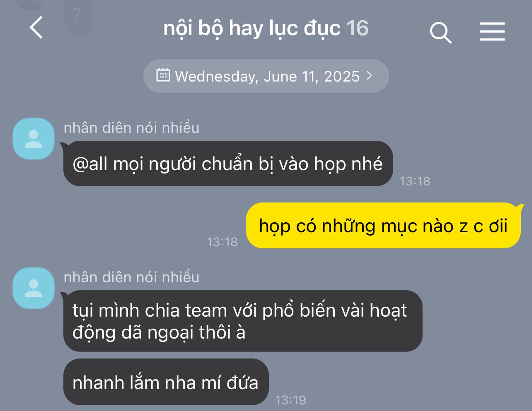Click the calendar icon in date pill
Image resolution: width=532 pixels, height=411 pixels.
(x=163, y=75)
